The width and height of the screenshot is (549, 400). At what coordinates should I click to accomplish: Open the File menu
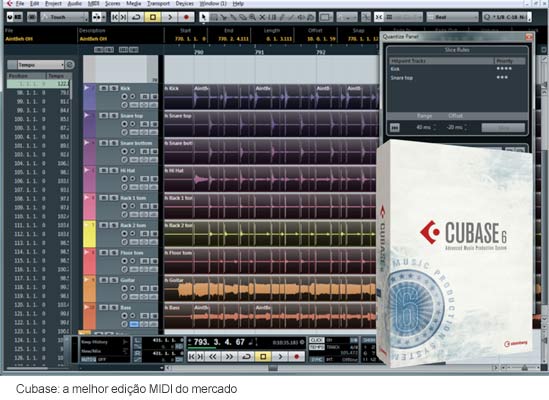[20, 4]
